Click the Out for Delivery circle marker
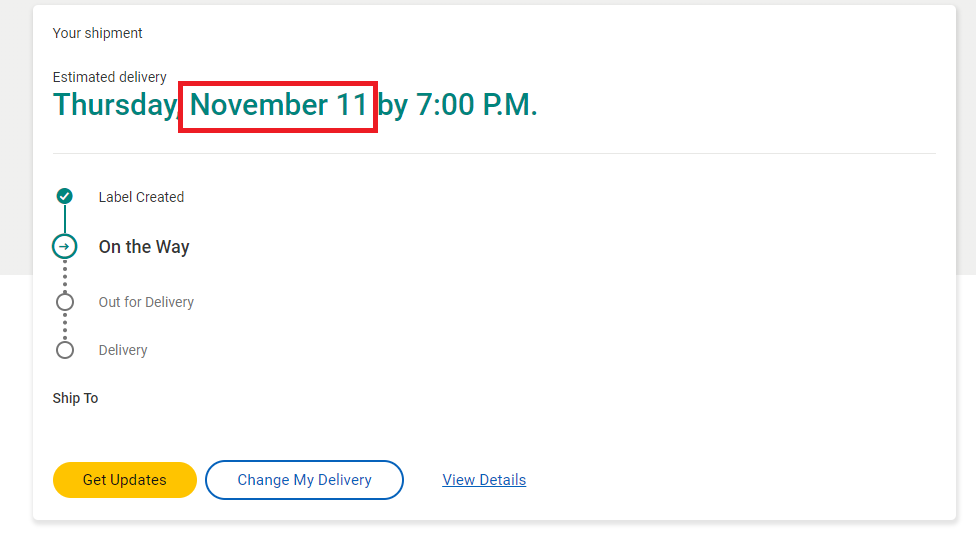977x544 pixels. [65, 302]
